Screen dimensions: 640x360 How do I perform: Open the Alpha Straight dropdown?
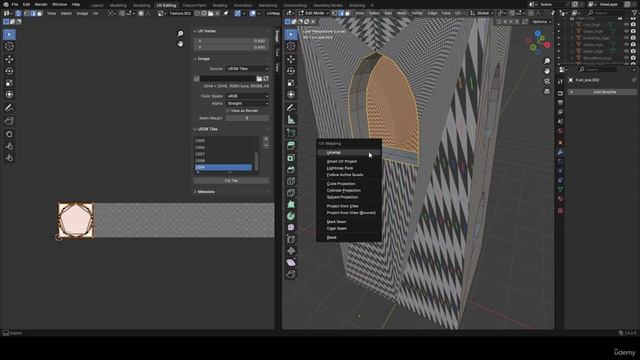(x=247, y=104)
